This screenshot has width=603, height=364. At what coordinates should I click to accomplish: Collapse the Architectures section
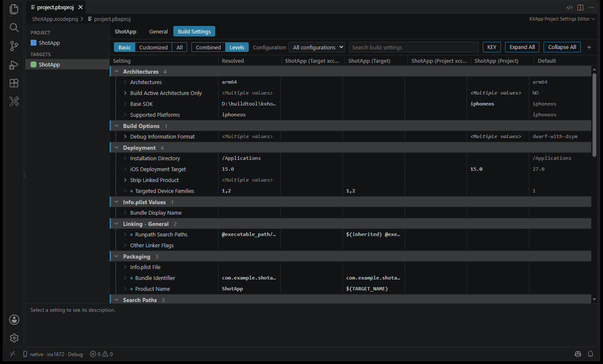pos(116,72)
